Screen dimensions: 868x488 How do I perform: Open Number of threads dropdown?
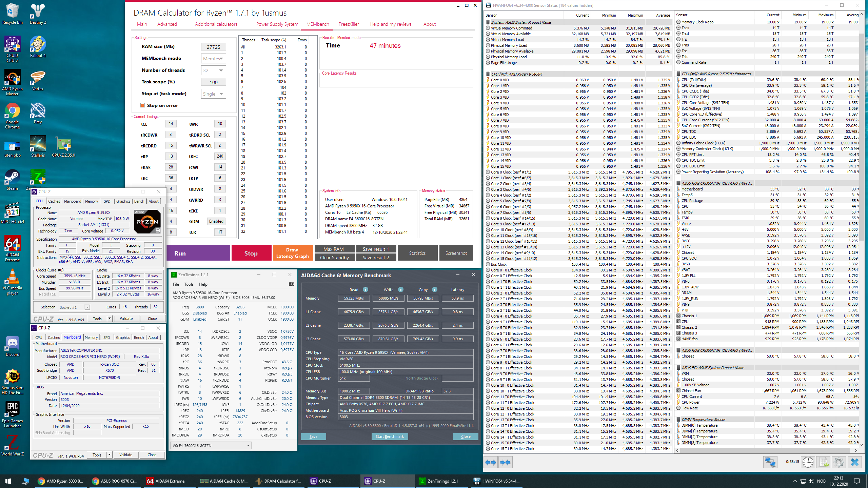tap(214, 70)
